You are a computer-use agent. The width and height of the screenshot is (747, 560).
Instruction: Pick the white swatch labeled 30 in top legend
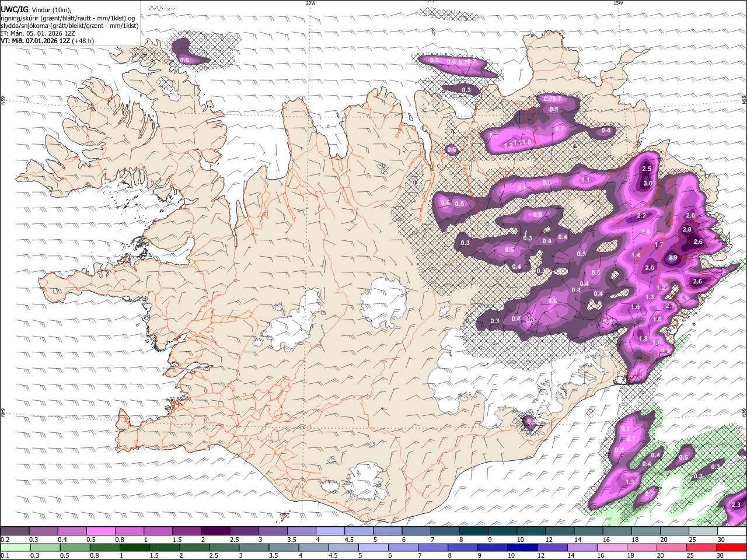732,531
